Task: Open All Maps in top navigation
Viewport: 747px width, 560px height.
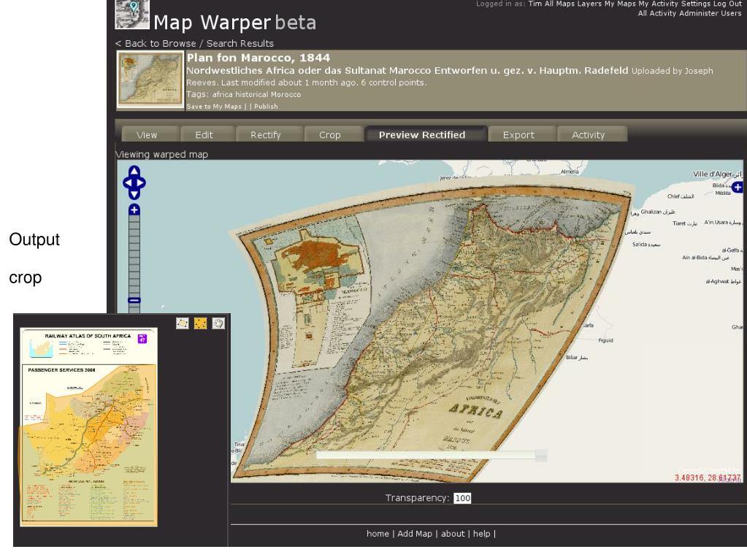Action: tap(560, 4)
